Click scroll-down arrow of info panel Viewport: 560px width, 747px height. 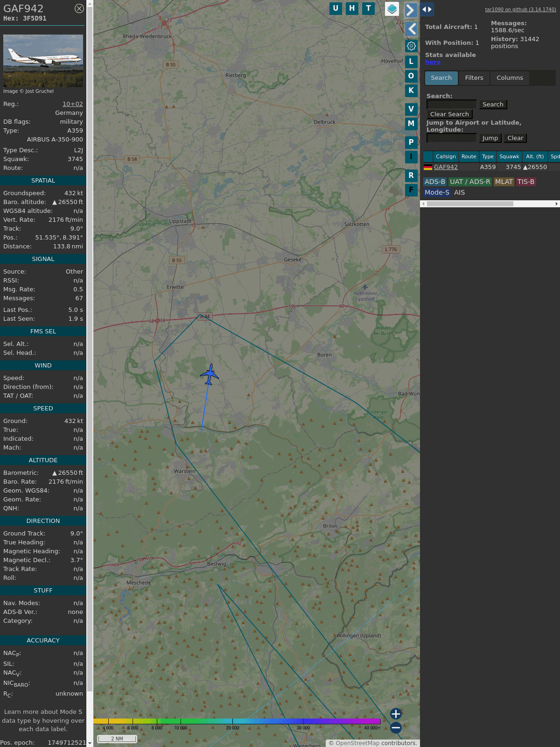coord(90,743)
